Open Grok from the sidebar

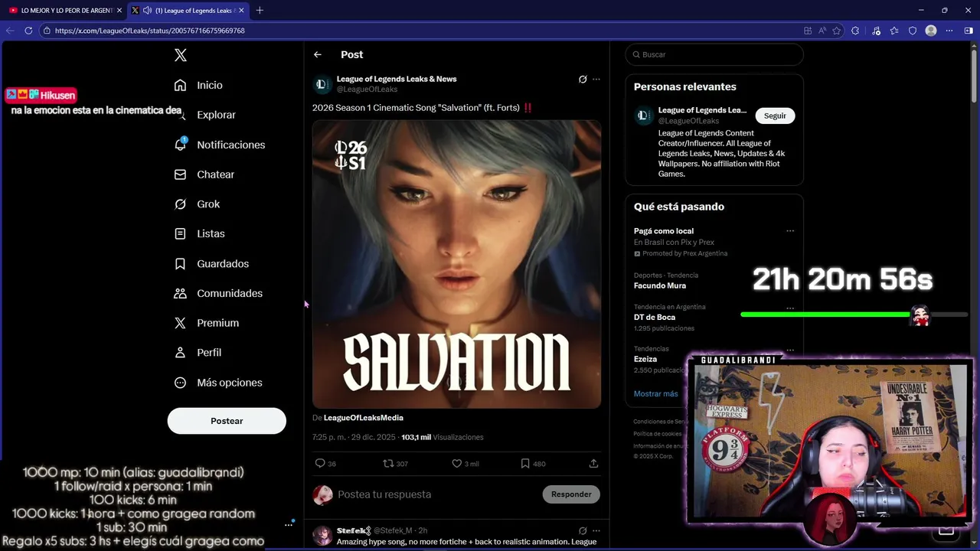pyautogui.click(x=198, y=204)
